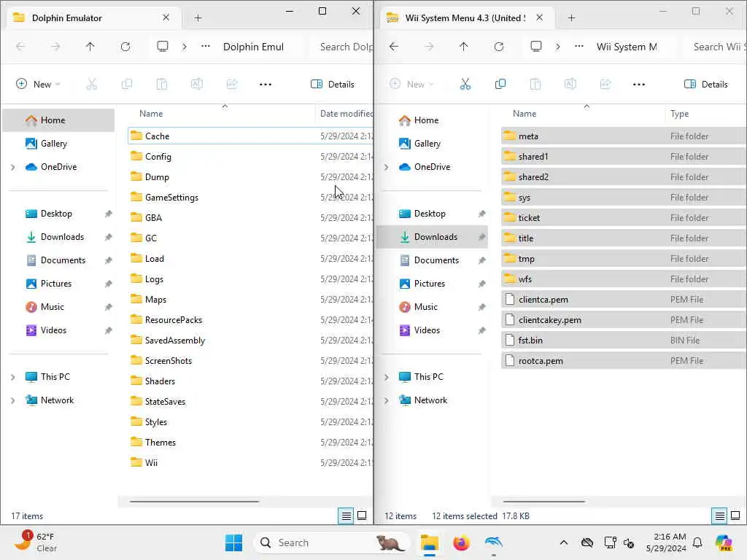Select clientcakey.pem file
This screenshot has height=560, width=747.
(x=550, y=320)
